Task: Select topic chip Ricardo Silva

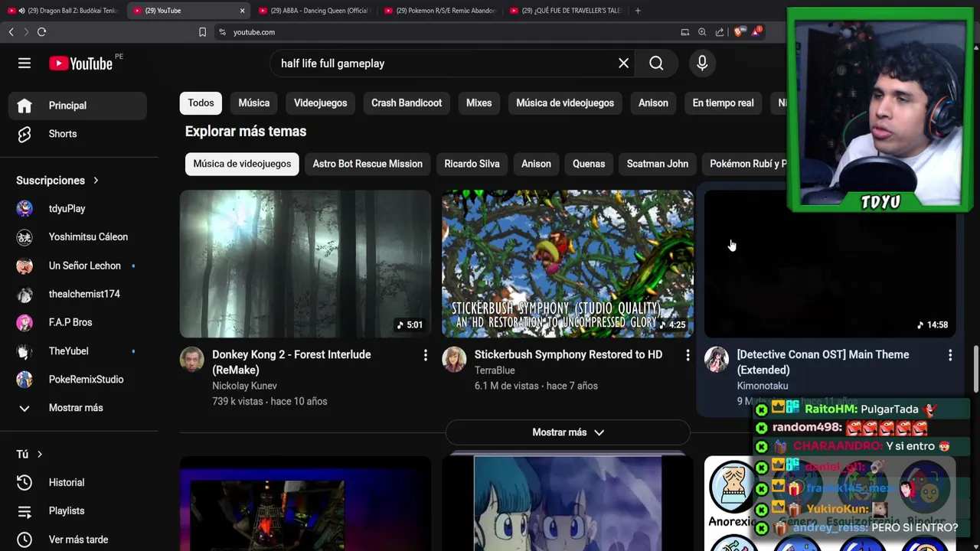Action: 472,164
